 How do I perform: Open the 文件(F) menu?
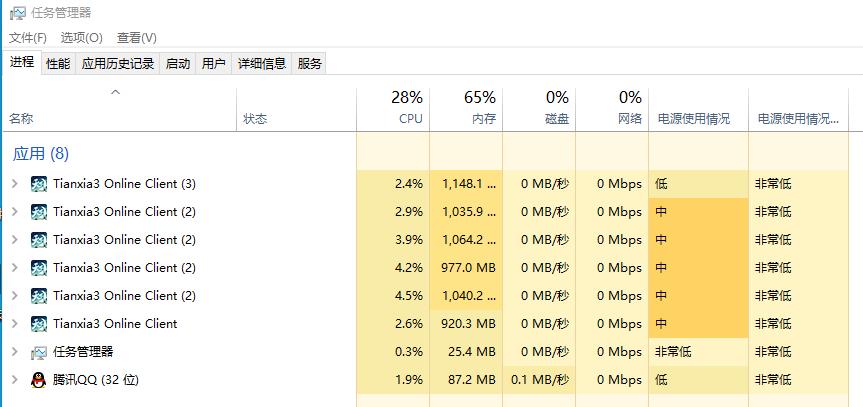point(28,37)
